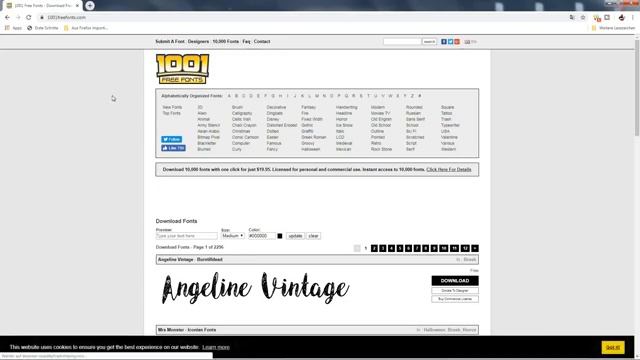Image resolution: width=640 pixels, height=360 pixels.
Task: Open the Mrs Monster font title link
Action: tap(171, 330)
